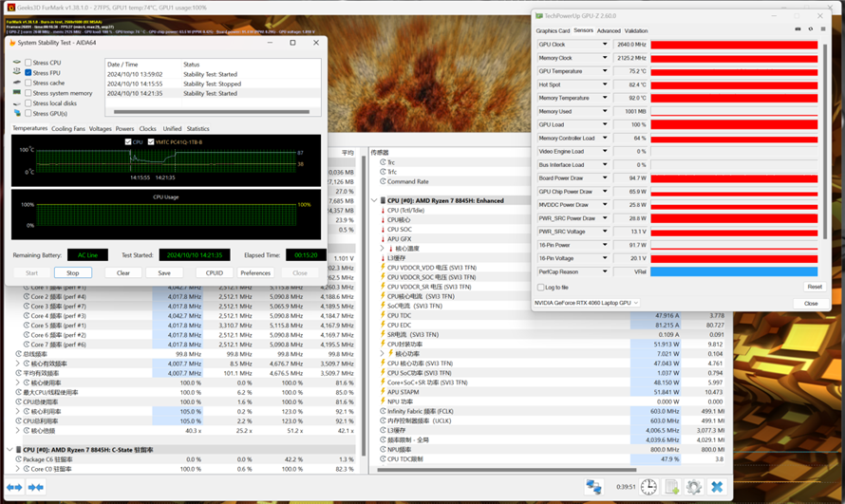Click the HWiNFO clock timer icon
Viewport: 845px width, 504px height.
point(648,487)
